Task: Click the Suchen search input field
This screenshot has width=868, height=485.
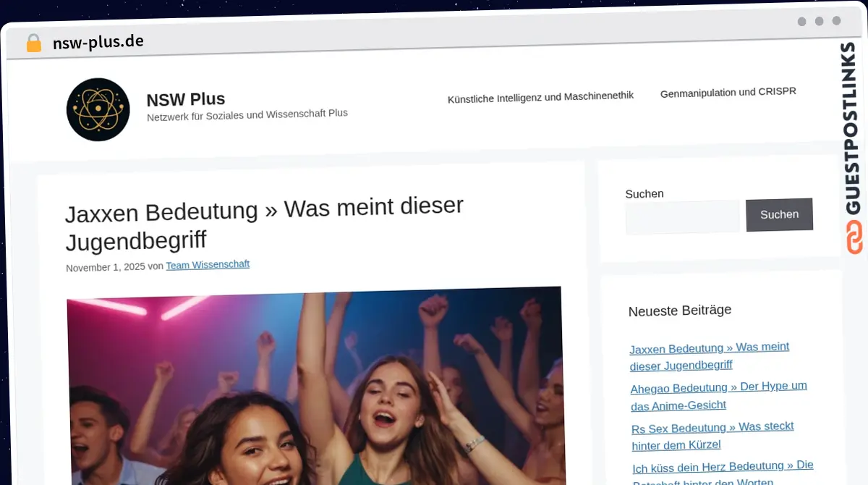Action: (x=683, y=217)
